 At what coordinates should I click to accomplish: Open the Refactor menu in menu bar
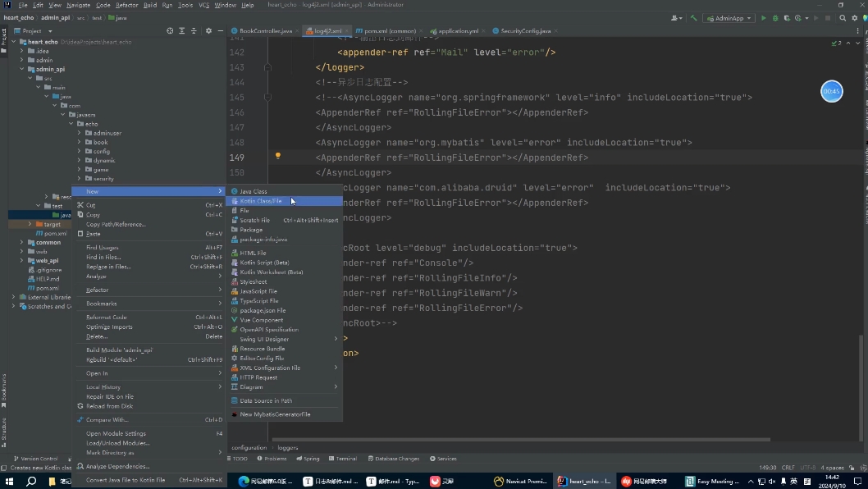pyautogui.click(x=127, y=5)
